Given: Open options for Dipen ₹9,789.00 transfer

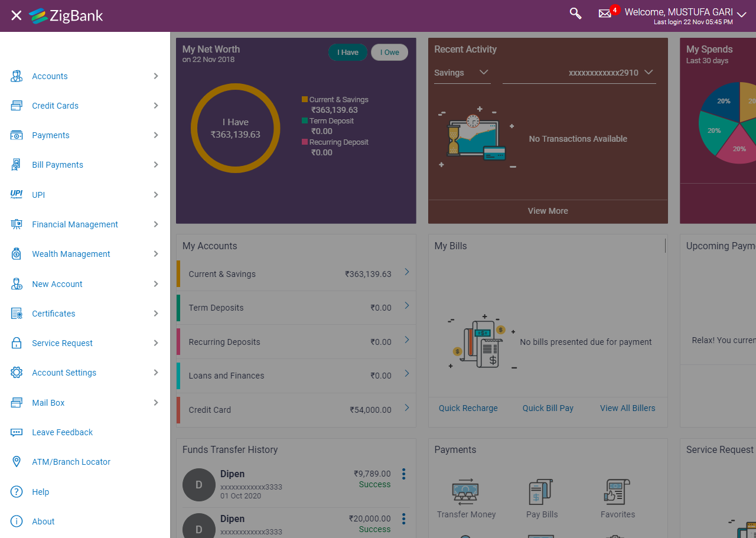Looking at the screenshot, I should coord(404,474).
